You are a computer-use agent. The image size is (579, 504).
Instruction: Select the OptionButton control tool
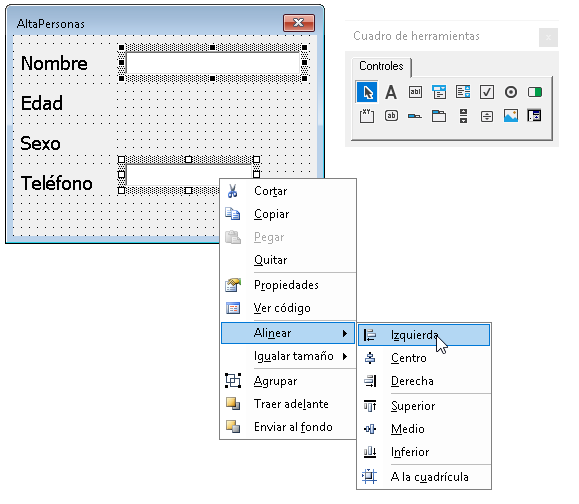(511, 92)
